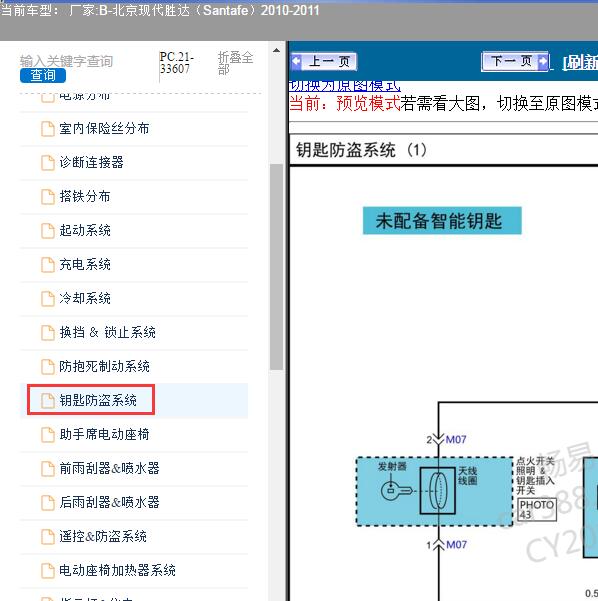Viewport: 598px width, 601px height.
Task: Click document icon beside 换挡 & 锁止系统
Action: pyautogui.click(x=48, y=332)
